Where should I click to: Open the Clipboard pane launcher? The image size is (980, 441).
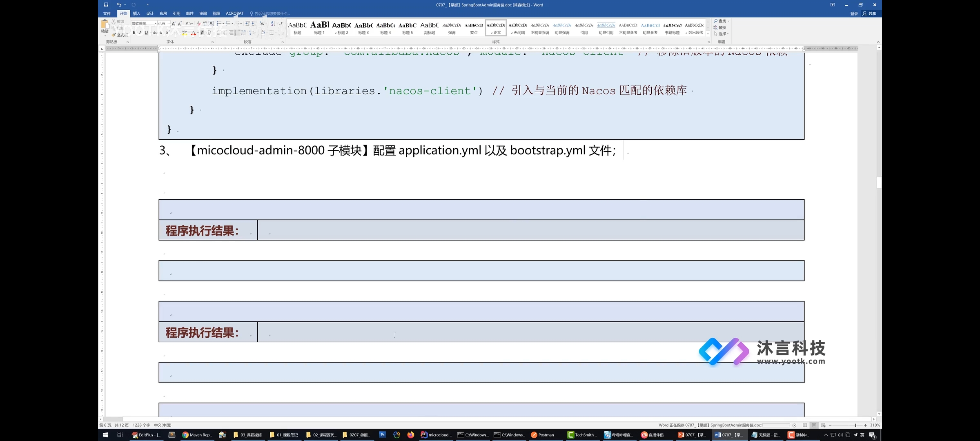click(x=127, y=42)
